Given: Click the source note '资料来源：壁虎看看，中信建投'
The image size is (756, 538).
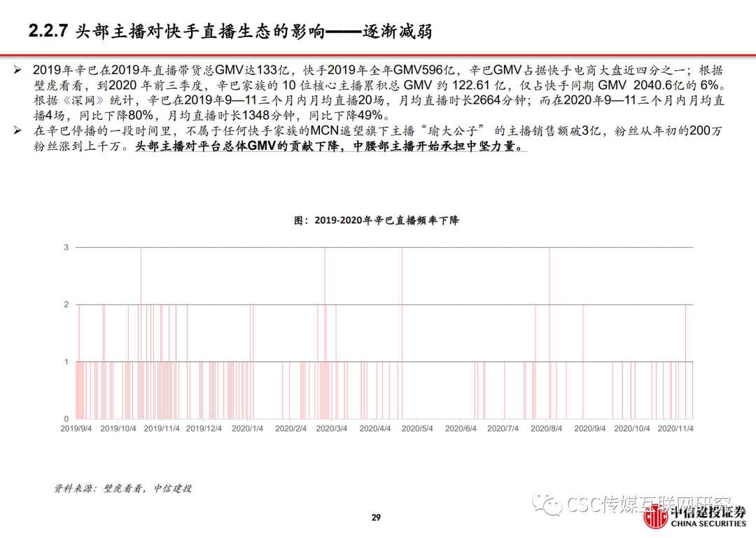Looking at the screenshot, I should [x=123, y=489].
